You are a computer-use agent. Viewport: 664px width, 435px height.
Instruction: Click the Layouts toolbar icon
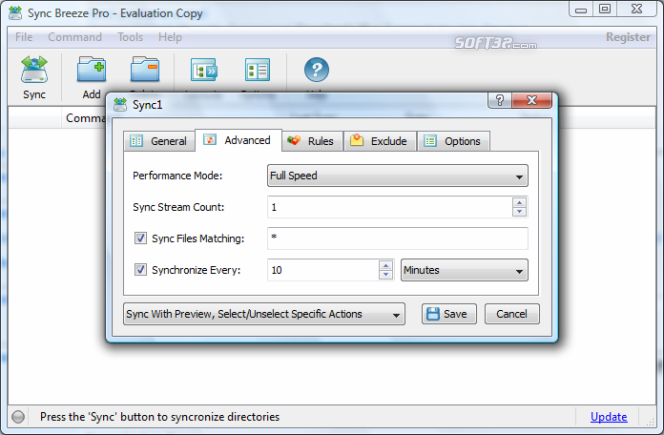click(x=204, y=70)
